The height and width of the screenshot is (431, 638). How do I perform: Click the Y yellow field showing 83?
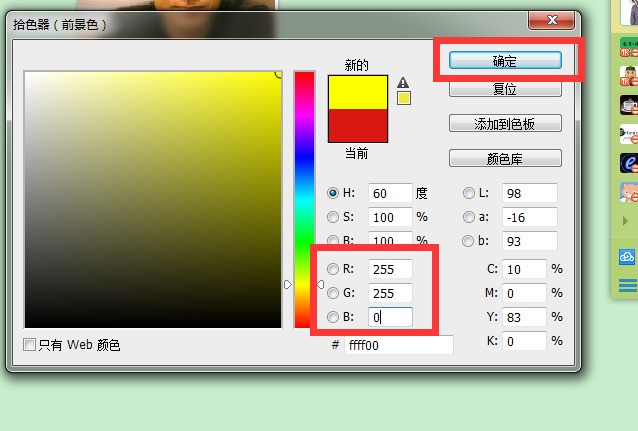[x=524, y=317]
